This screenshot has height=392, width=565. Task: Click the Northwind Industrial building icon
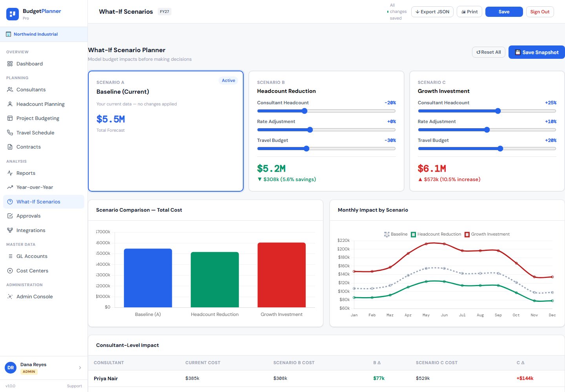[x=9, y=34]
